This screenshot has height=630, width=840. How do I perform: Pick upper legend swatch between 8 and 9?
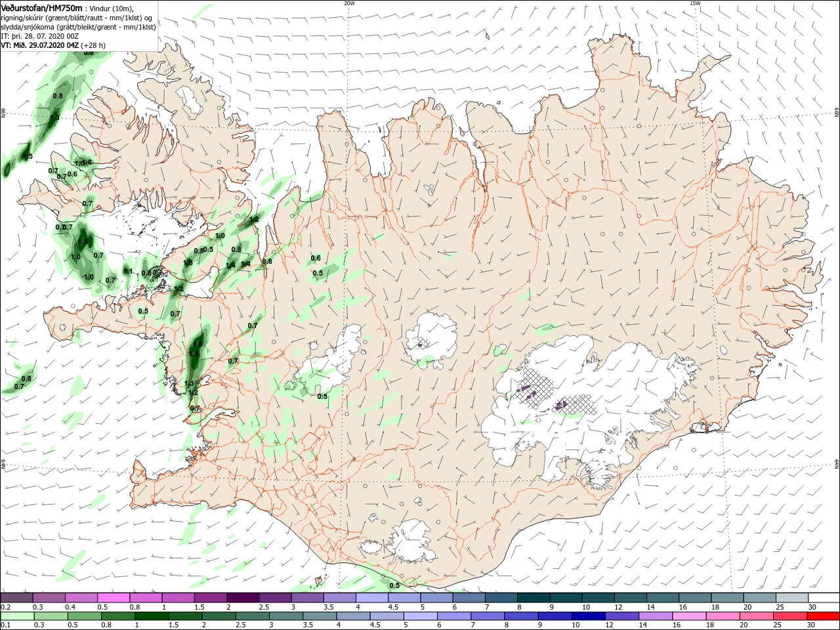[534, 597]
